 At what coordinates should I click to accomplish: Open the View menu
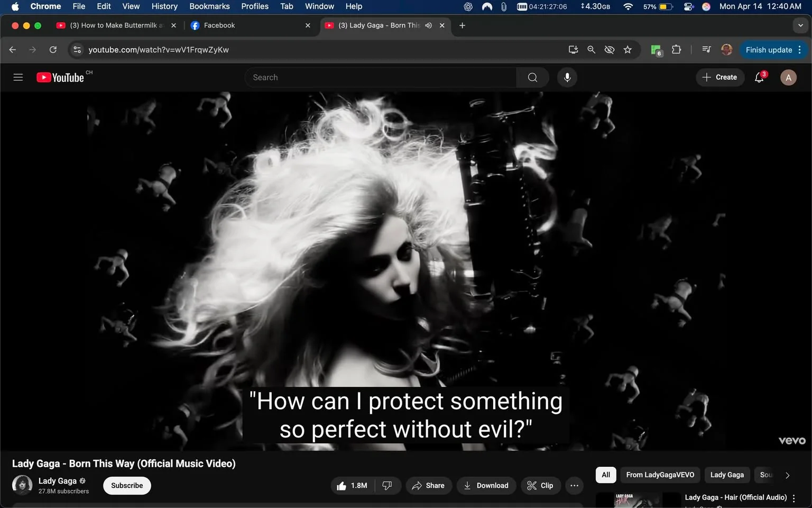coord(131,6)
